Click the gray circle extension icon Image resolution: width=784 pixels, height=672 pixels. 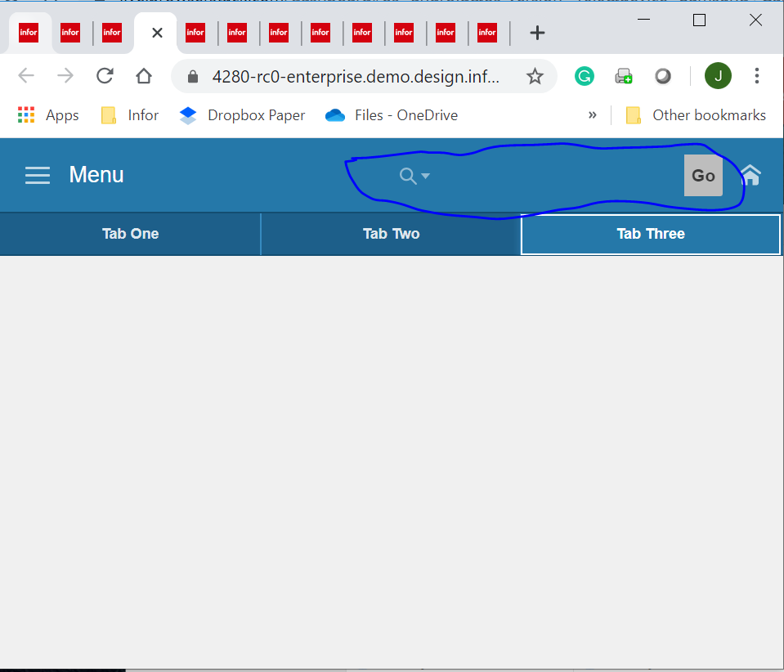[662, 77]
